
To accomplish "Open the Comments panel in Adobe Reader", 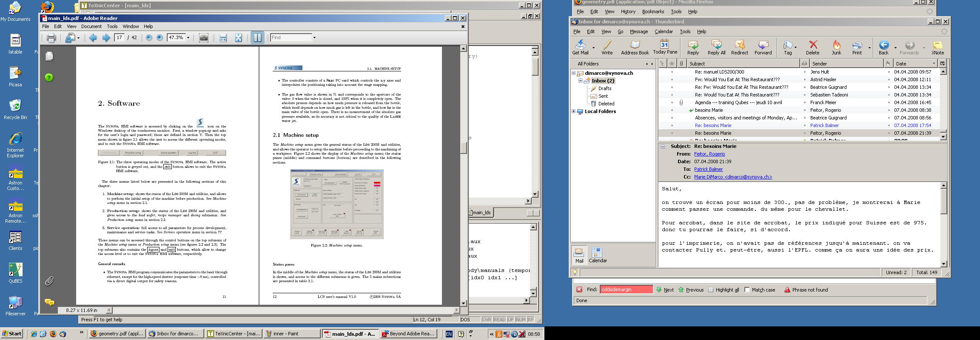I will [x=49, y=302].
